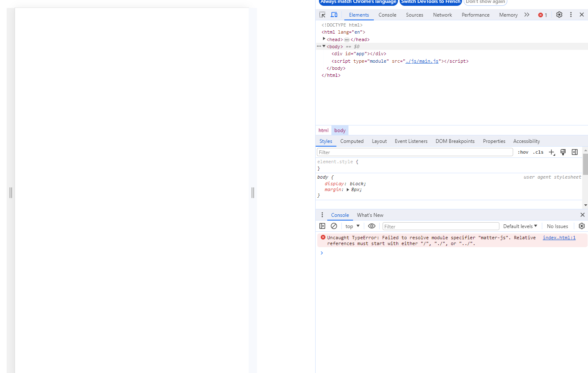Screen dimensions: 588x373
Task: Open the Network tab
Action: pyautogui.click(x=442, y=15)
